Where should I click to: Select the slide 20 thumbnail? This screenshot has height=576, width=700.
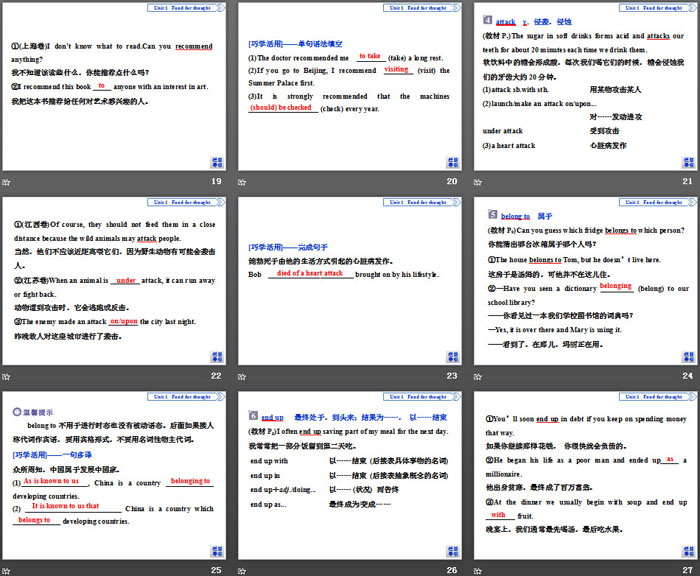pyautogui.click(x=350, y=86)
